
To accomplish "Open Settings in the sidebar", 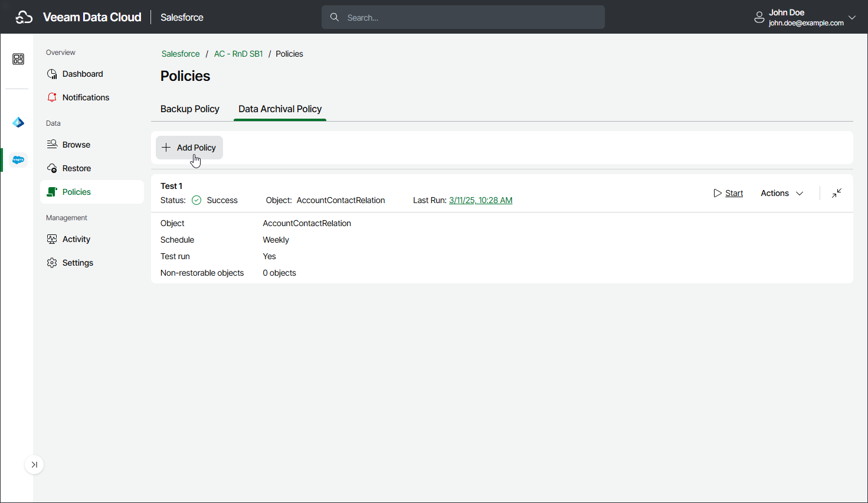I will [x=92, y=263].
